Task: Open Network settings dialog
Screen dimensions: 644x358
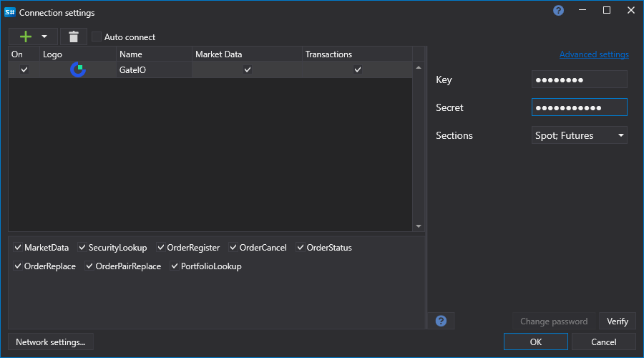Action: (51, 342)
